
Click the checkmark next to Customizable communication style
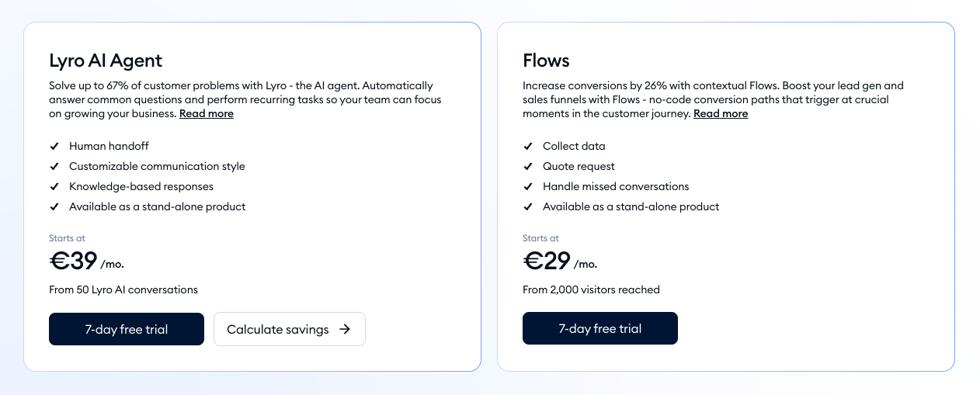[x=54, y=166]
